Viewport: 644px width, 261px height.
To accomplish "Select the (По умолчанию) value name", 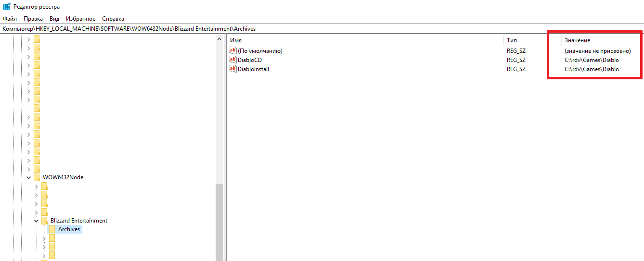I will click(260, 51).
